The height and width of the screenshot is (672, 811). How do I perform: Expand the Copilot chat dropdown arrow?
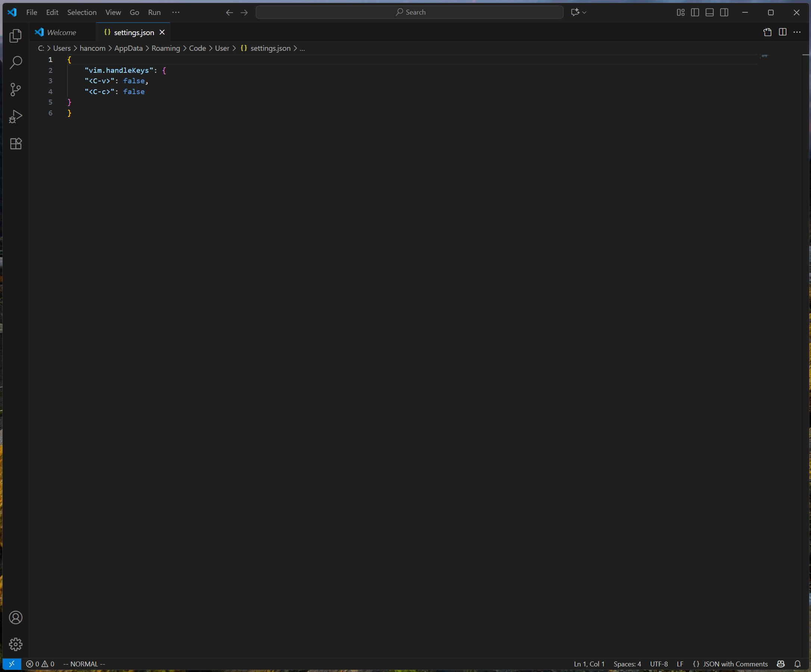[x=584, y=12]
